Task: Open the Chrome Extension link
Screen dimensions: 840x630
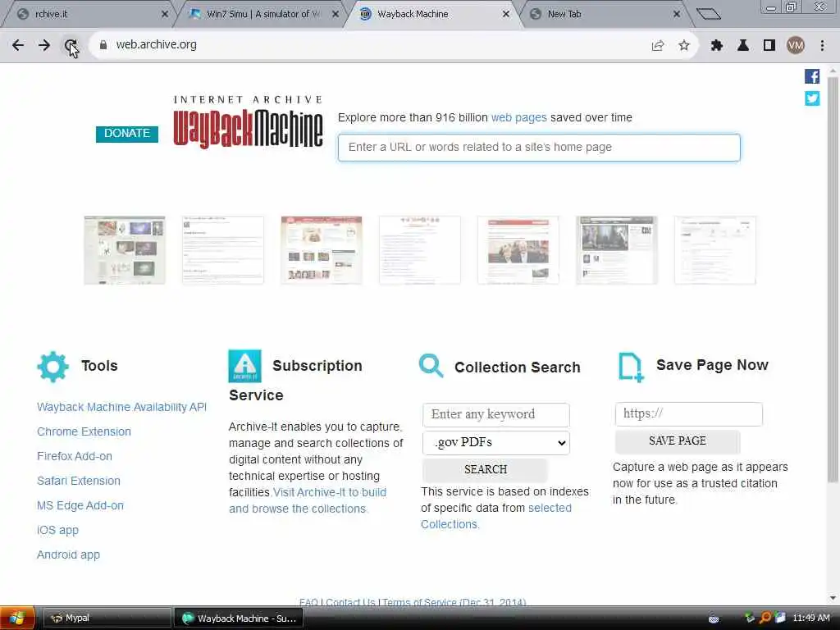Action: pyautogui.click(x=84, y=431)
